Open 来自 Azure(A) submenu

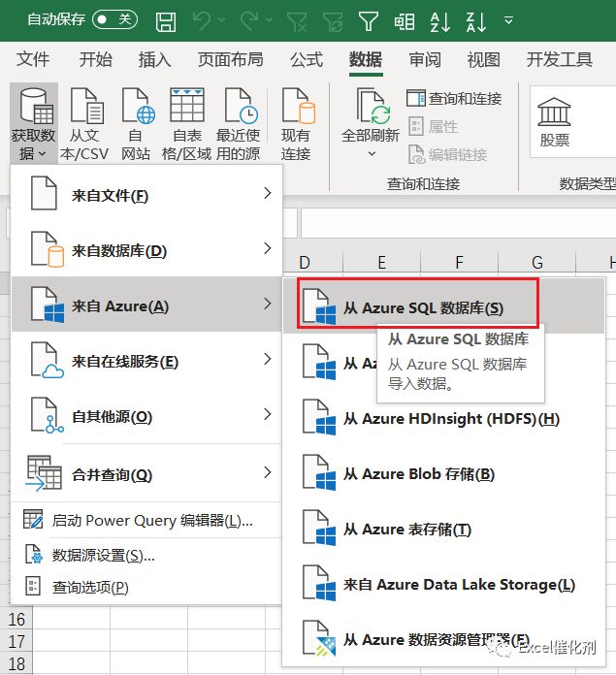(x=146, y=305)
